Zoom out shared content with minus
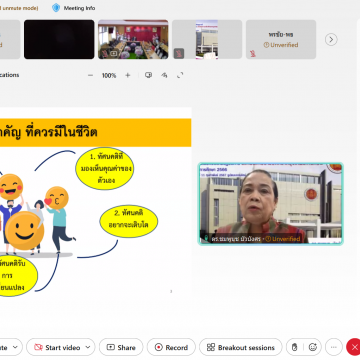The height and width of the screenshot is (360, 360). (x=90, y=75)
